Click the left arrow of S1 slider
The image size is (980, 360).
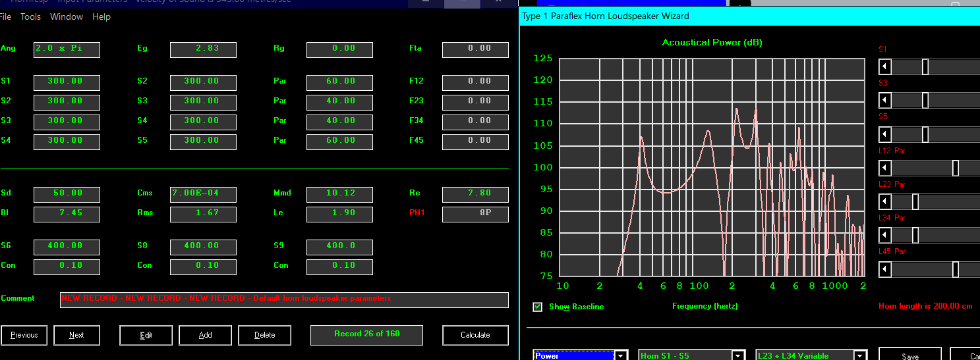coord(885,66)
